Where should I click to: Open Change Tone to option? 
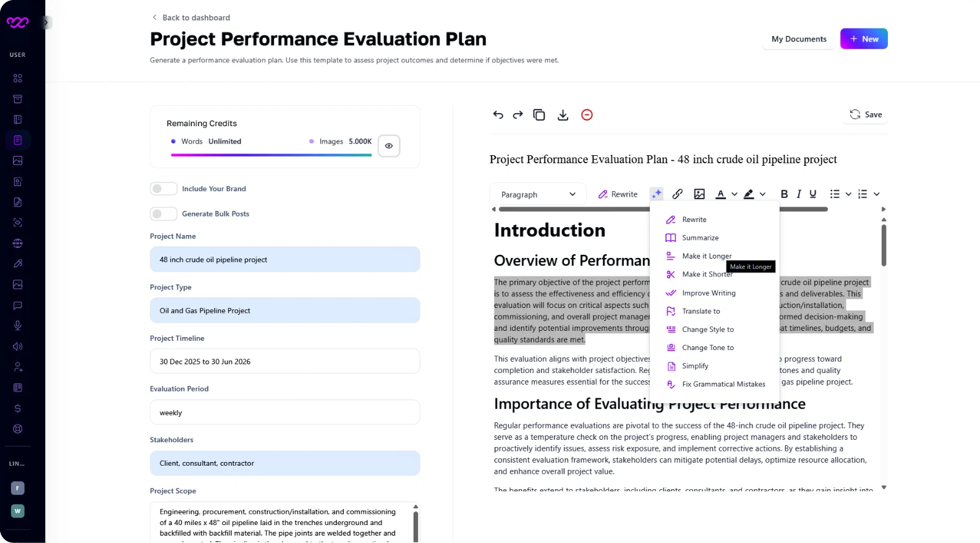715,348
